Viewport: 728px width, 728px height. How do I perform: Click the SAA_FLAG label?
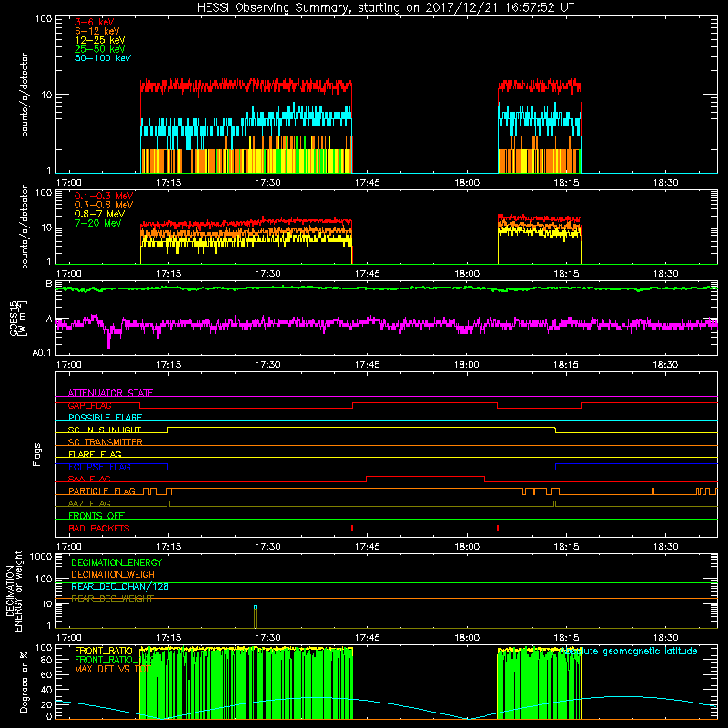coord(89,479)
